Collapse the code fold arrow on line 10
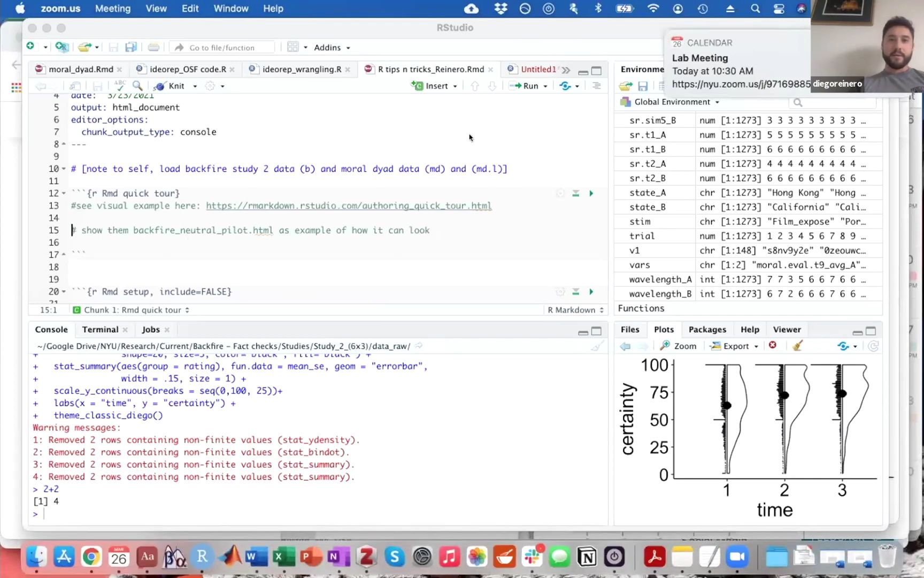This screenshot has height=578, width=924. pyautogui.click(x=64, y=169)
